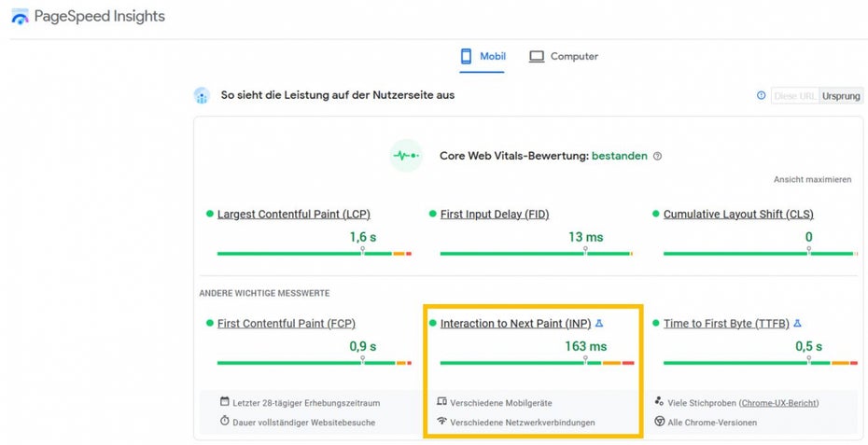This screenshot has height=445, width=868.
Task: Click the Interaction to Next Paint distribution bar
Action: pos(537,363)
